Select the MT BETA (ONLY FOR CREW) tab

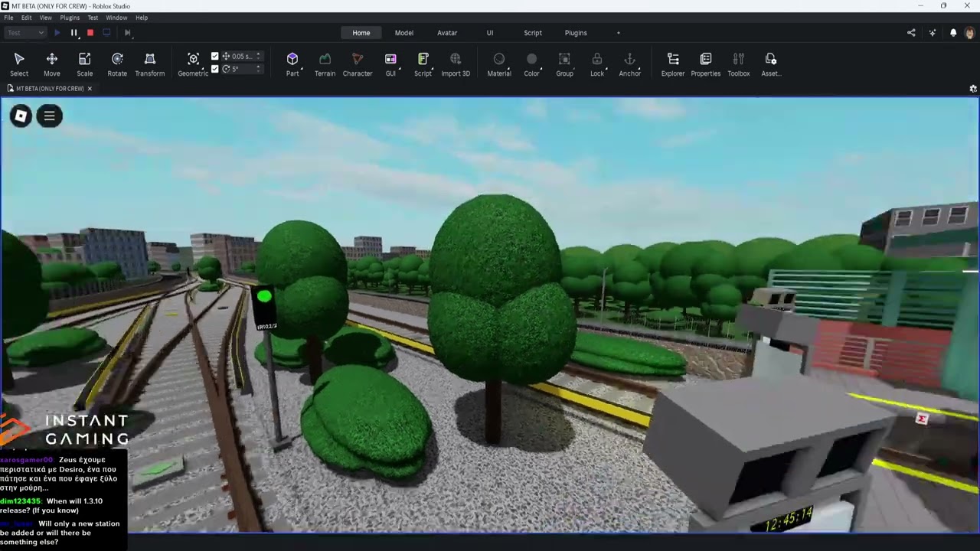click(48, 89)
